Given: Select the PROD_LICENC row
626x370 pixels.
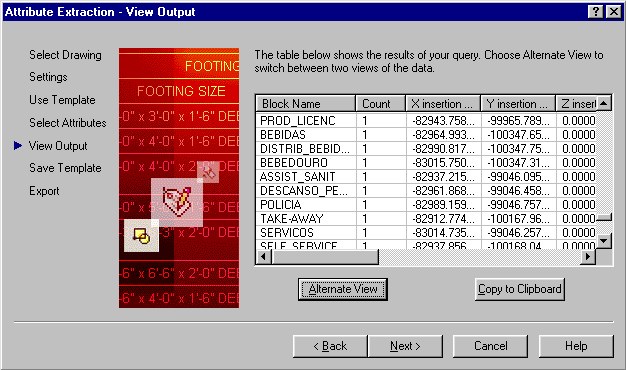Looking at the screenshot, I should [426, 121].
